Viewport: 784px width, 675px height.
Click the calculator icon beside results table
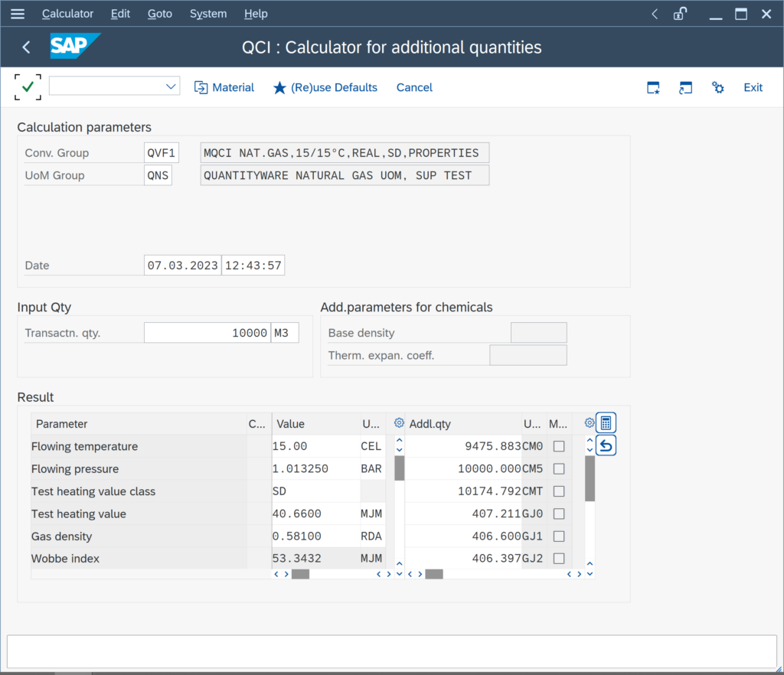tap(606, 423)
